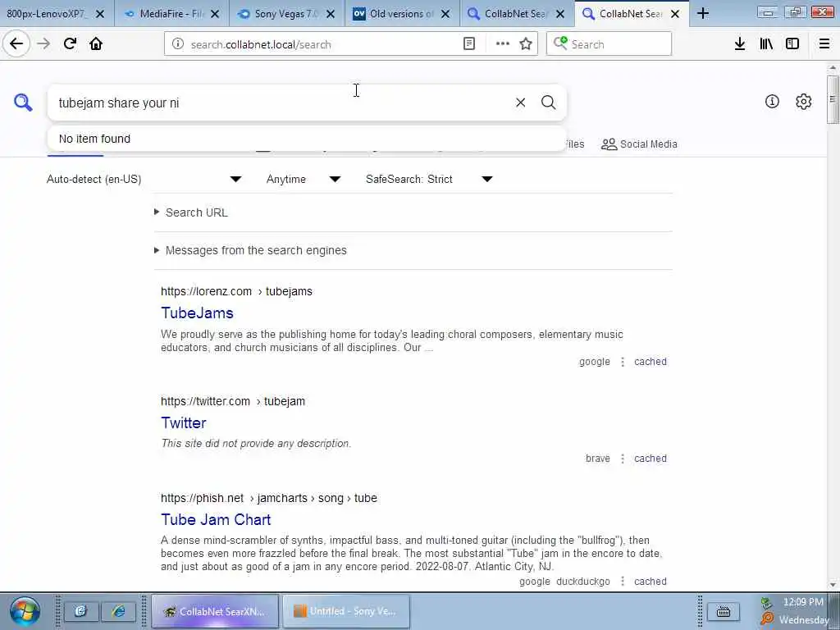Open options dots for Tube Jam Chart

tap(622, 582)
